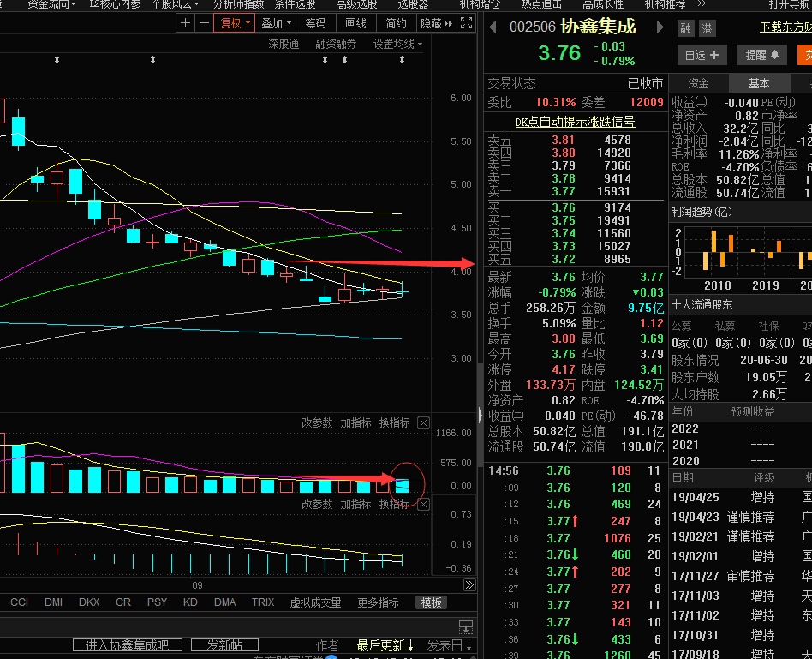The image size is (812, 659).
Task: Click 买一 3.76 order row
Action: click(575, 207)
